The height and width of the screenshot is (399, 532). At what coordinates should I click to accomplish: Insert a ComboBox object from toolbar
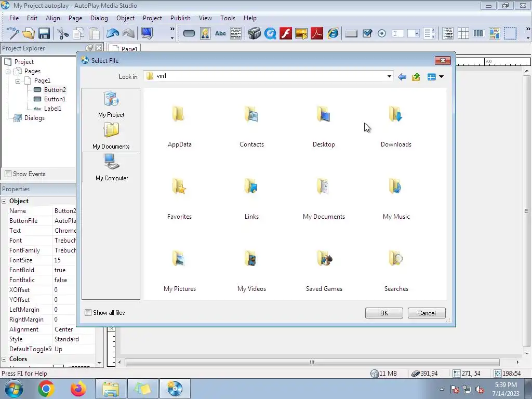[413, 33]
